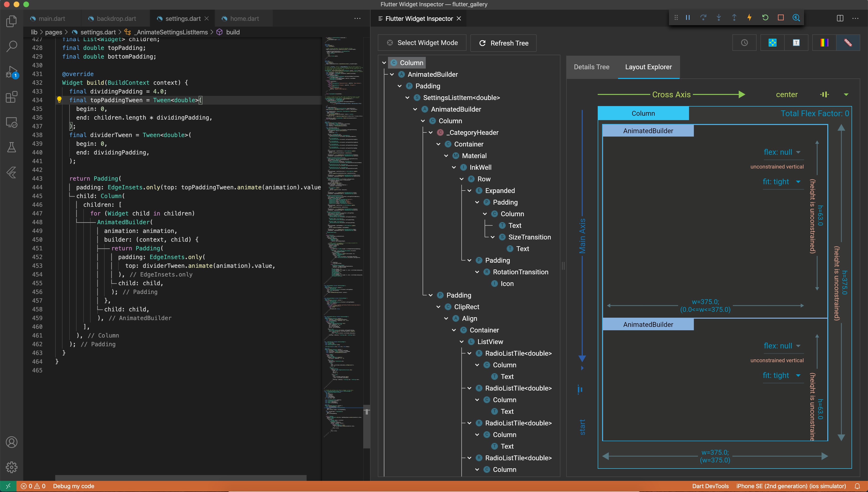Close the settings.dart tab
Viewport: 868px width, 492px height.
pyautogui.click(x=207, y=19)
